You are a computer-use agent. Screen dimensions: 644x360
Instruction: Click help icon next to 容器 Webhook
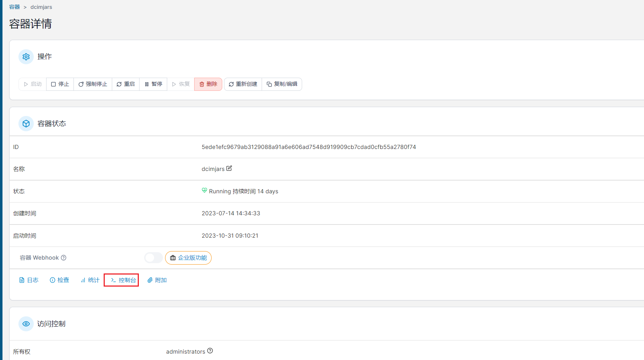coord(64,258)
